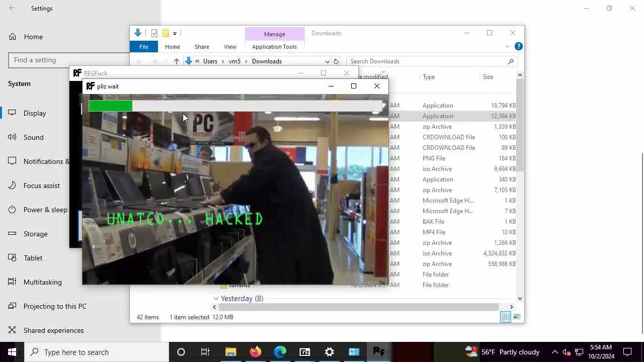This screenshot has width=644, height=362.
Task: Click Explorer horizontal scrollbar thumb
Action: [x=359, y=307]
